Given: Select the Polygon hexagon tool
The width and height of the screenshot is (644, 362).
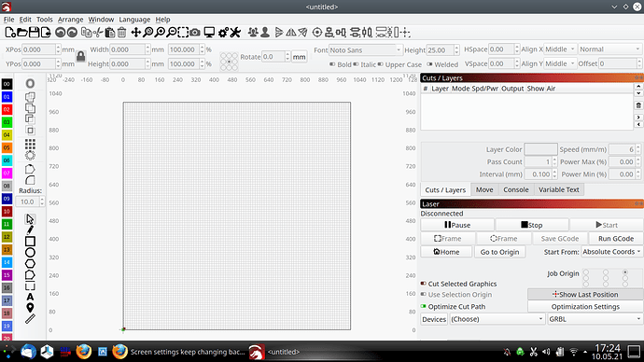Looking at the screenshot, I should (x=30, y=263).
